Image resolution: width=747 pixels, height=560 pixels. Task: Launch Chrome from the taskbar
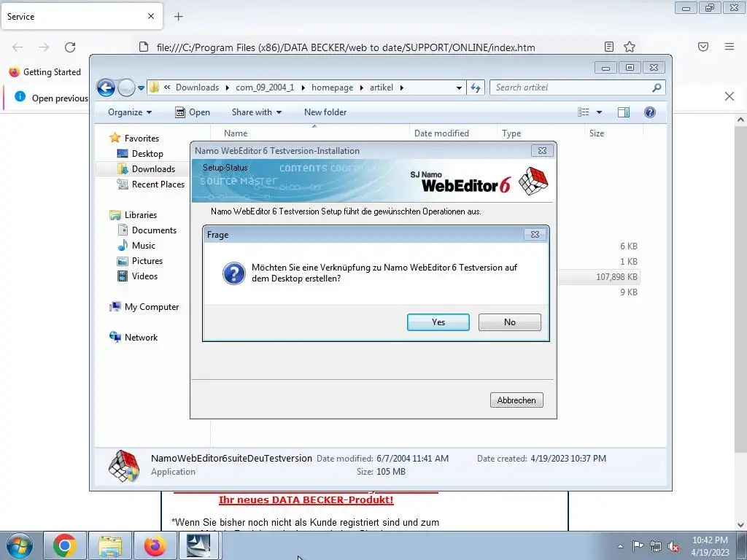coord(65,545)
